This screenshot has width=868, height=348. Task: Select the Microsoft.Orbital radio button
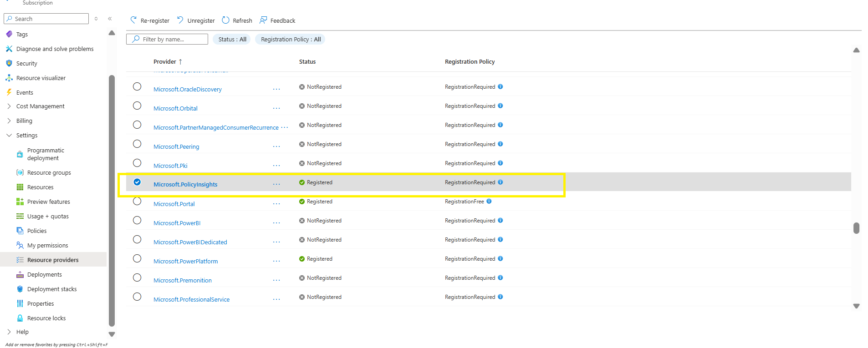pos(137,106)
